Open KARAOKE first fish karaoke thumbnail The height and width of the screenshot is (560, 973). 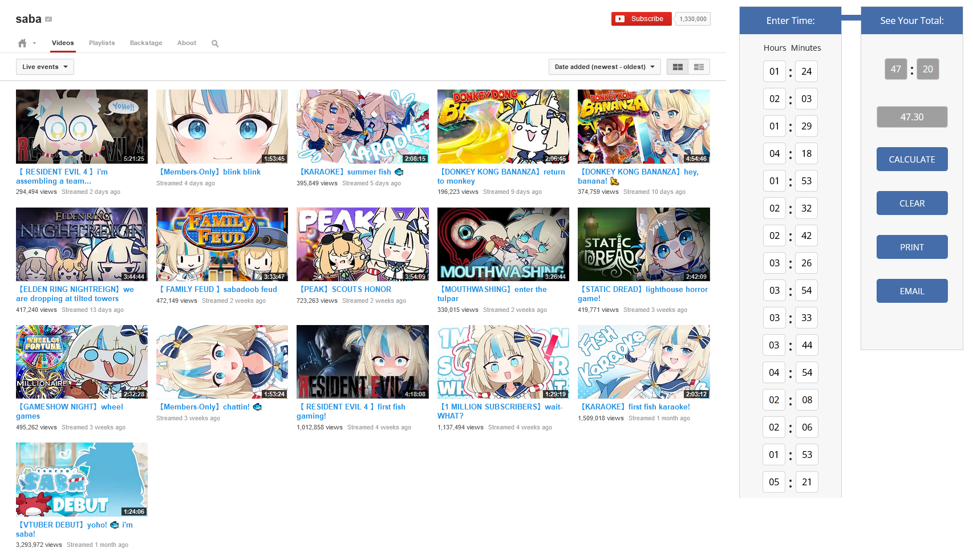(x=644, y=362)
